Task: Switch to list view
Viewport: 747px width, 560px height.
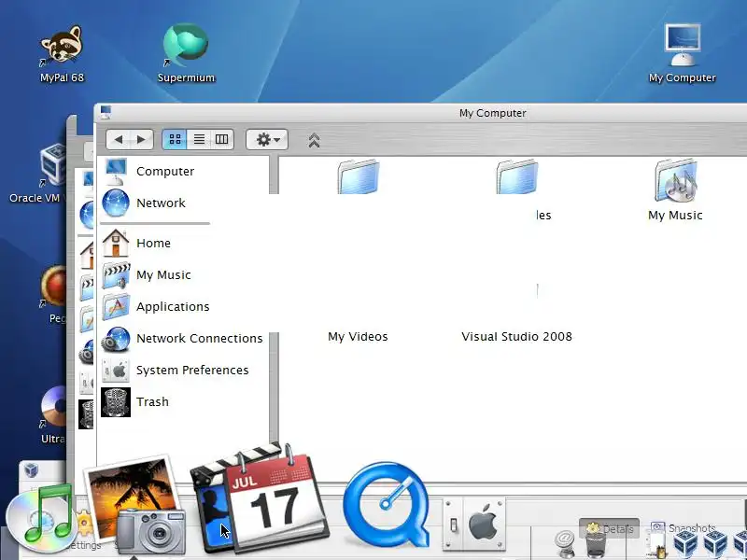Action: [199, 139]
